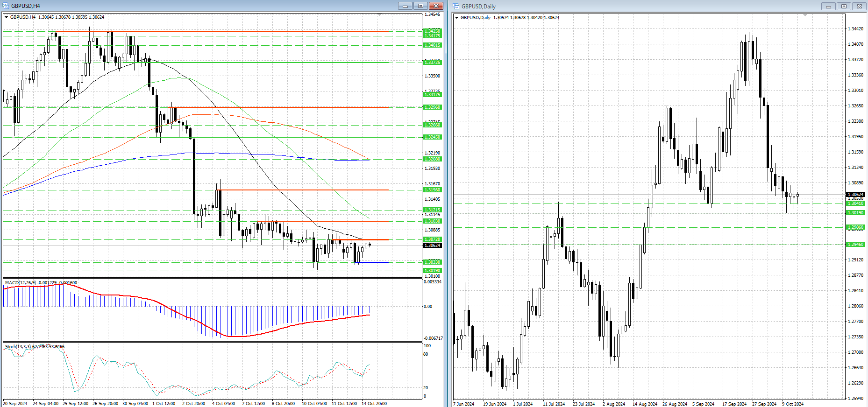Viewport: 868px width, 407px height.
Task: Close the GBPUSD,Daily chart window
Action: [859, 6]
